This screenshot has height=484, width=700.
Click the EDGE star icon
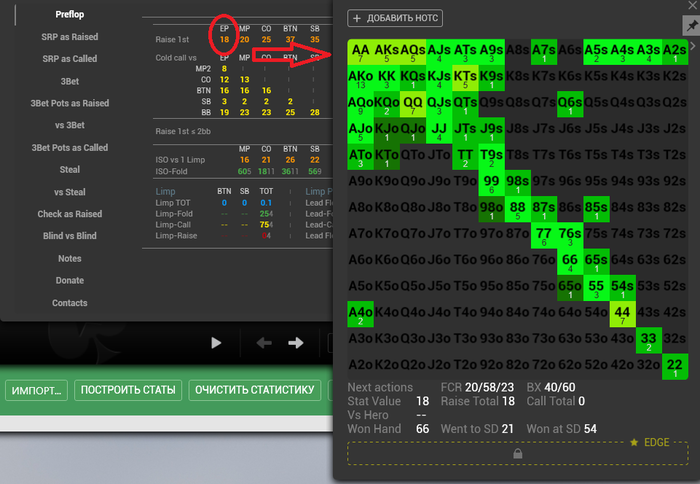pyautogui.click(x=634, y=442)
